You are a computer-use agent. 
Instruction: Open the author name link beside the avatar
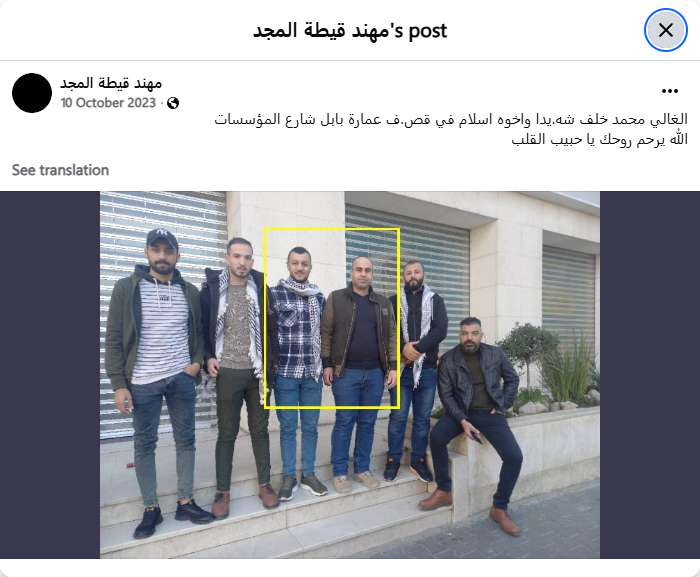[111, 83]
